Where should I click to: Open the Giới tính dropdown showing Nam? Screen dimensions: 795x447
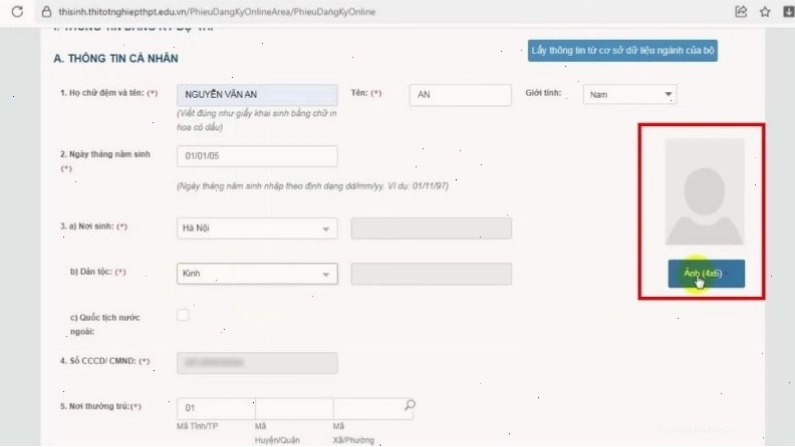pos(630,94)
